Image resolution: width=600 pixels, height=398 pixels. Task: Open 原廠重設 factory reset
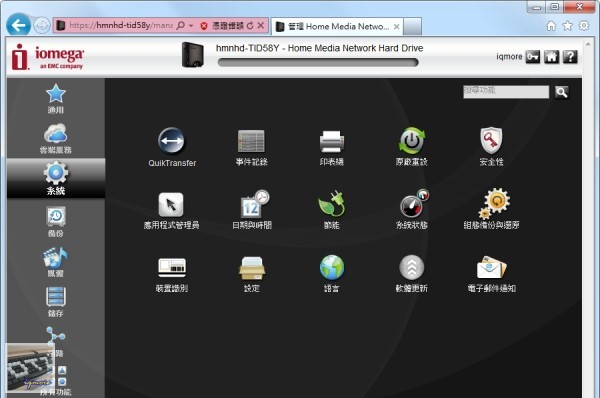pos(412,147)
